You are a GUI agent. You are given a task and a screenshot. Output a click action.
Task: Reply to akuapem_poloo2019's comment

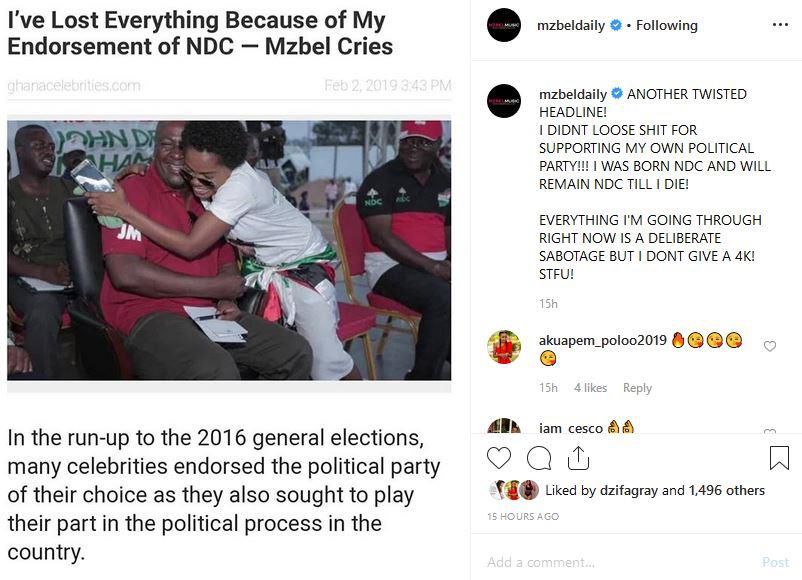(x=638, y=387)
